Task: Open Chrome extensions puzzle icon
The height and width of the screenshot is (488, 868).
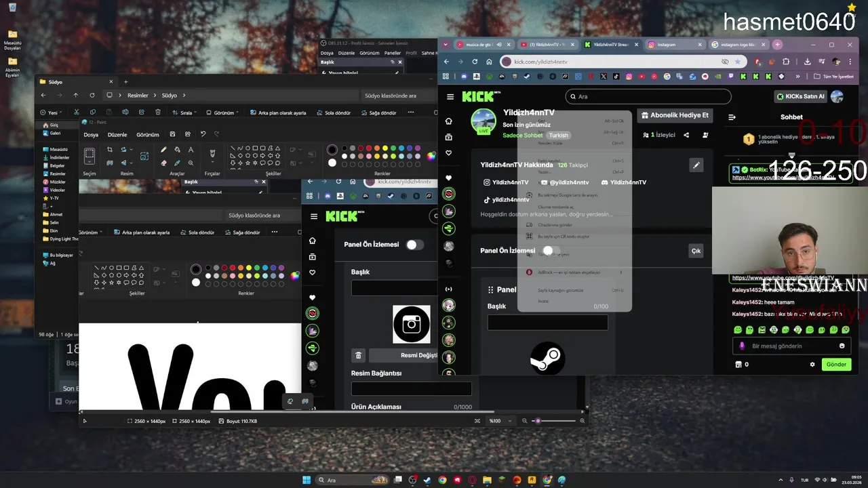Action: pyautogui.click(x=786, y=62)
